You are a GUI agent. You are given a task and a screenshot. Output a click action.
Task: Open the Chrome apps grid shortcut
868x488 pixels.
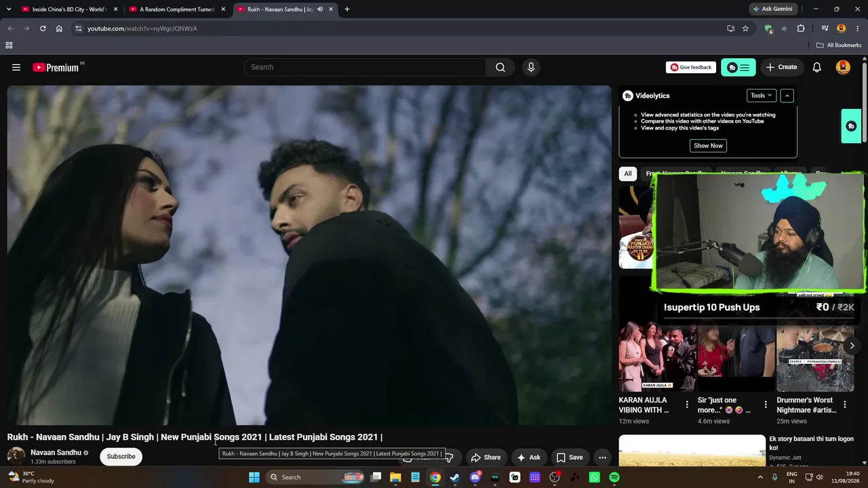coord(9,45)
